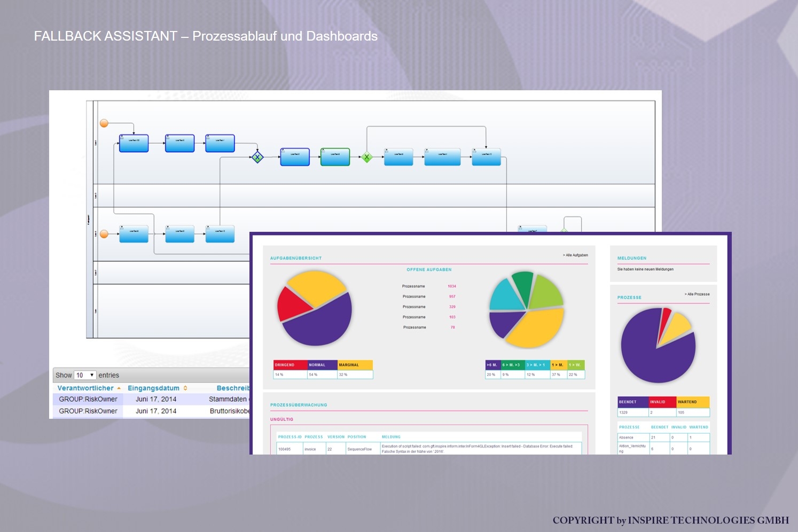Click the MELDUNG column header in the error table
Image resolution: width=798 pixels, height=532 pixels.
(391, 437)
